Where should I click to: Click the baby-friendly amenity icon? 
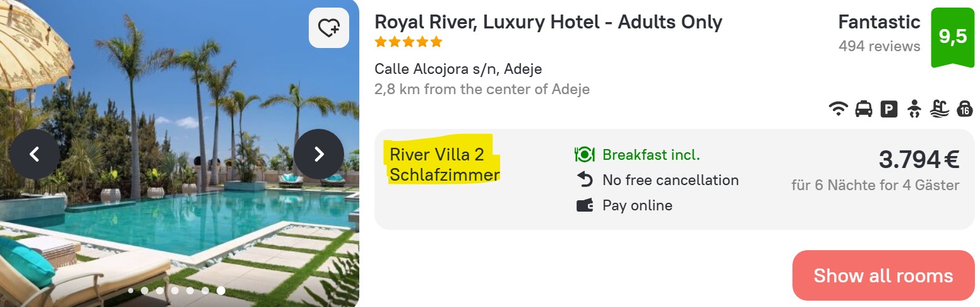click(x=914, y=109)
